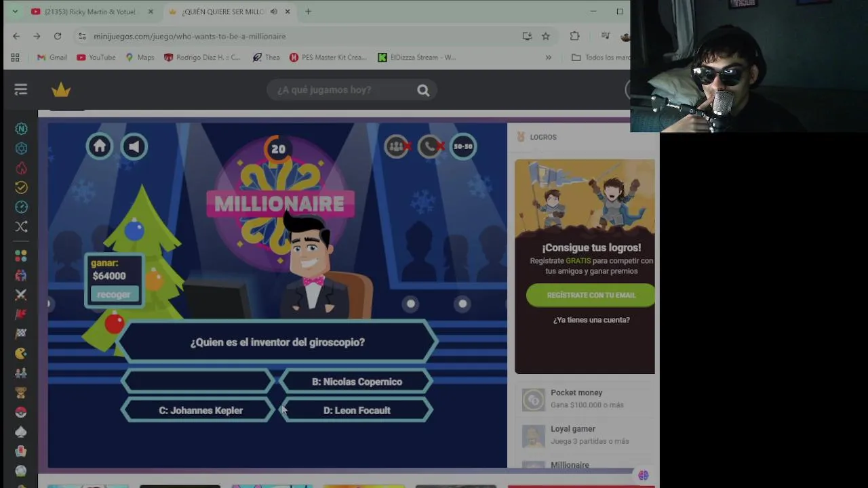868x488 pixels.
Task: Click the hexagon sidebar icon below 'N'
Action: click(x=21, y=148)
